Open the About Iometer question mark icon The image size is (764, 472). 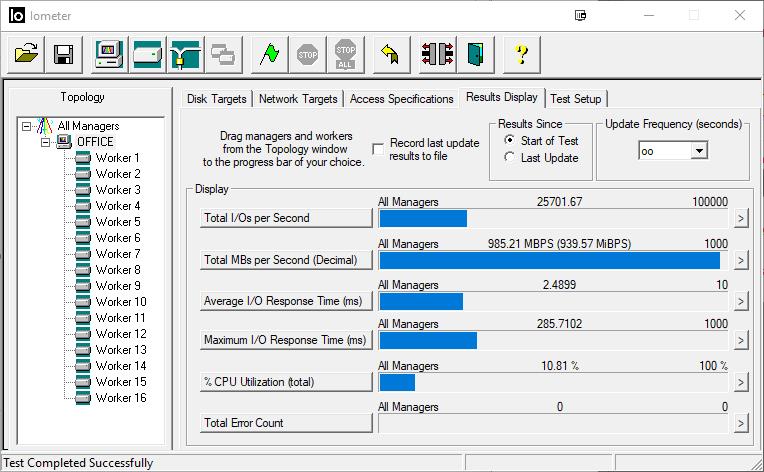pyautogui.click(x=520, y=54)
